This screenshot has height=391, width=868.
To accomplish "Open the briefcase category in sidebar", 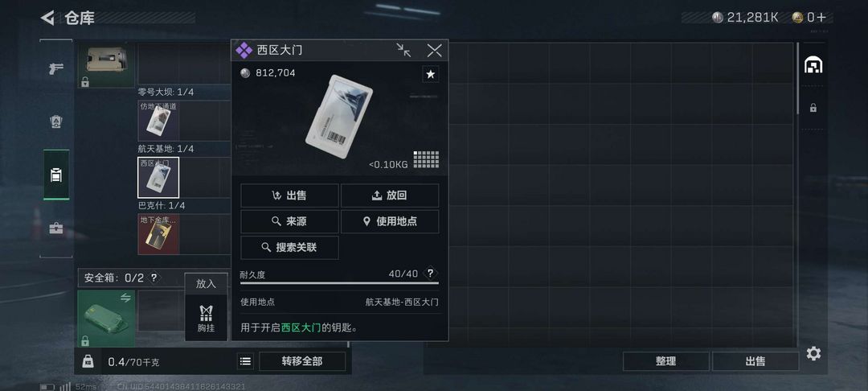I will 56,228.
